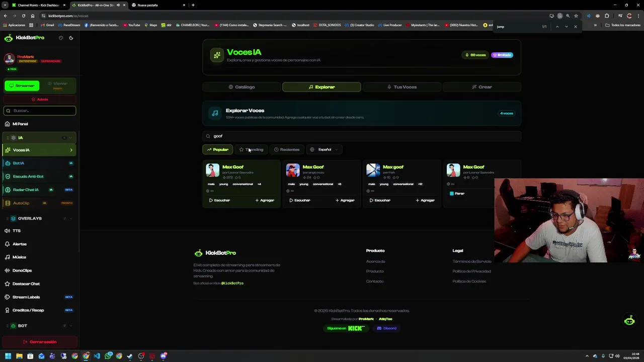The height and width of the screenshot is (362, 644).
Task: Open YouTube bookmark in bookmarks bar
Action: coord(131,25)
